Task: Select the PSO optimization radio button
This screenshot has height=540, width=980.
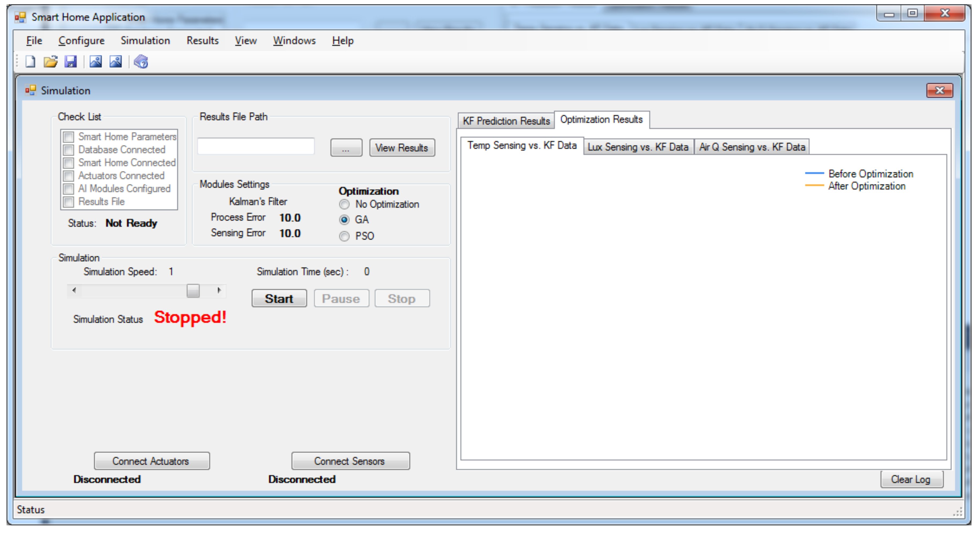Action: 344,236
